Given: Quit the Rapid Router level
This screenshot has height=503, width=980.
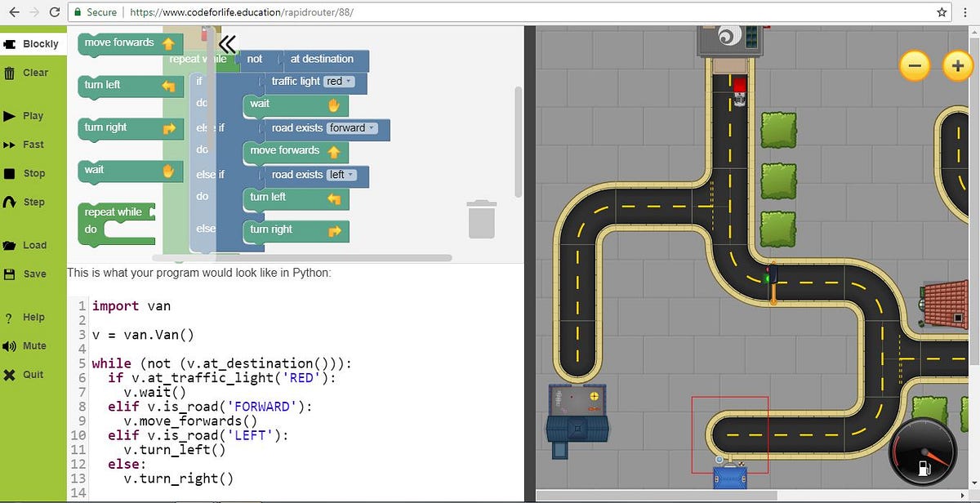Looking at the screenshot, I should coord(29,374).
